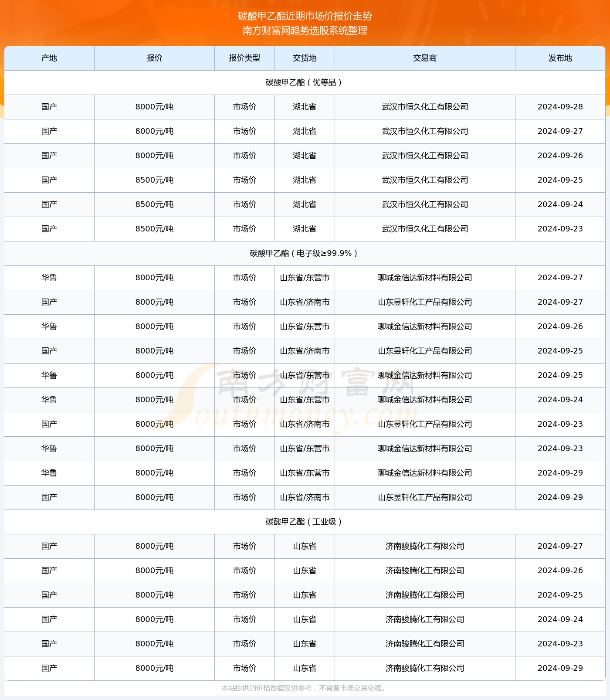Click the subtitle 南方财富网趋势选股系统整理
Screen dimensions: 610x700
305,31
